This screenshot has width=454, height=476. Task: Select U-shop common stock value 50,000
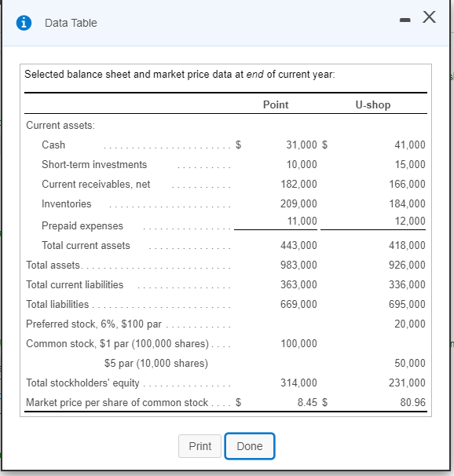pyautogui.click(x=410, y=363)
